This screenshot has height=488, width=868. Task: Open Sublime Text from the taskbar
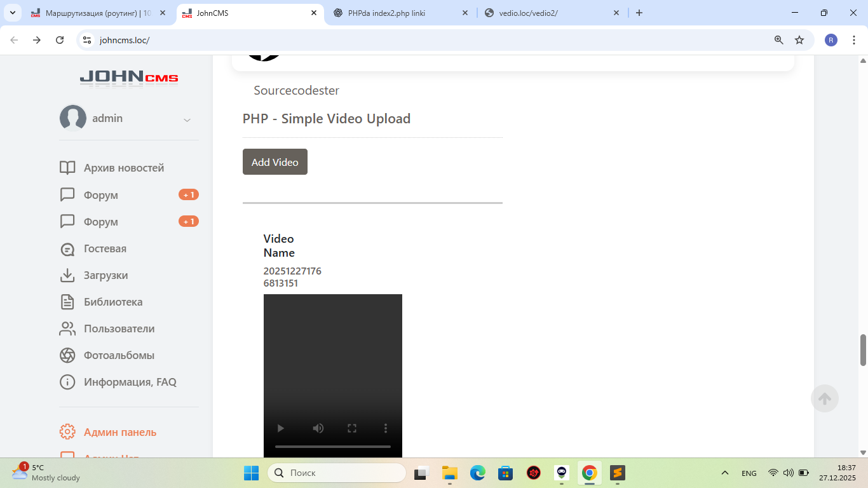(x=618, y=473)
